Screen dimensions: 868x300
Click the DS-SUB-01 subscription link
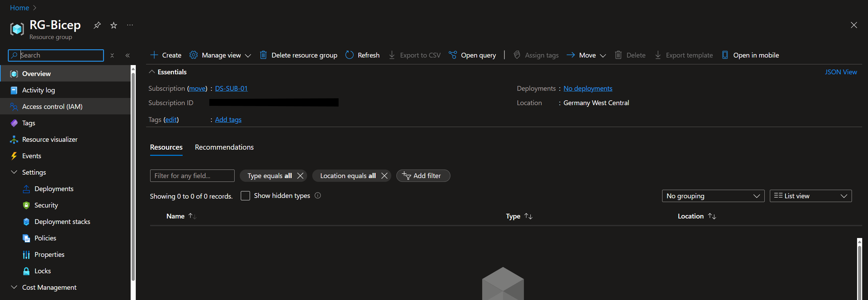click(231, 88)
